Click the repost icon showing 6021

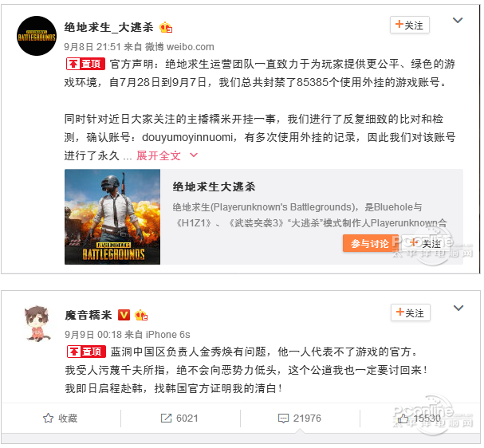pyautogui.click(x=166, y=419)
